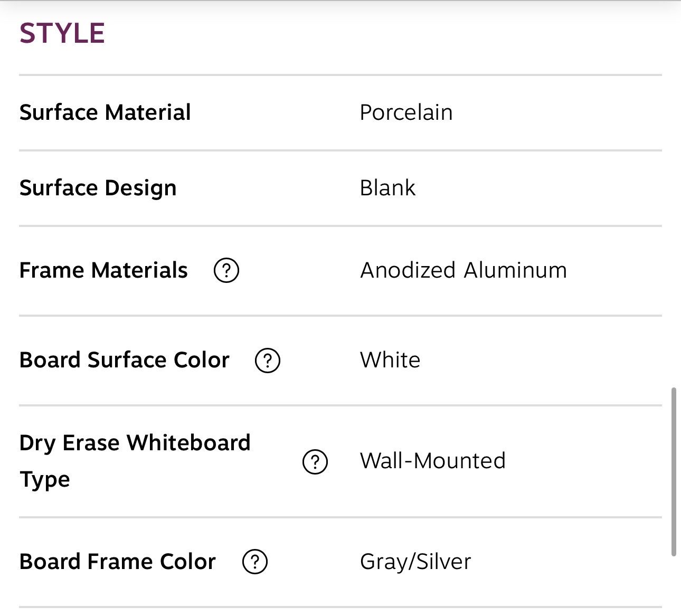Image resolution: width=681 pixels, height=616 pixels.
Task: Click the Board Frame Color label
Action: coord(117,562)
